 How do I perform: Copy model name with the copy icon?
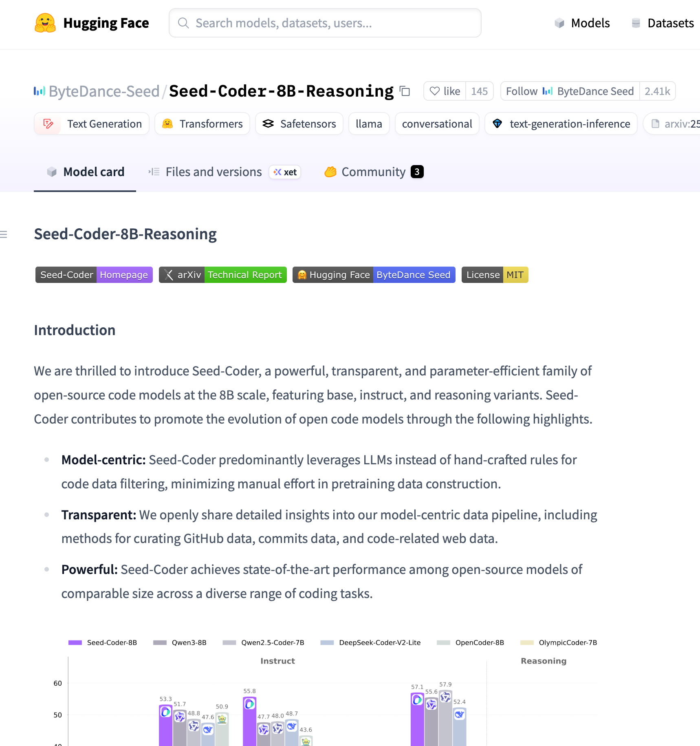click(405, 91)
